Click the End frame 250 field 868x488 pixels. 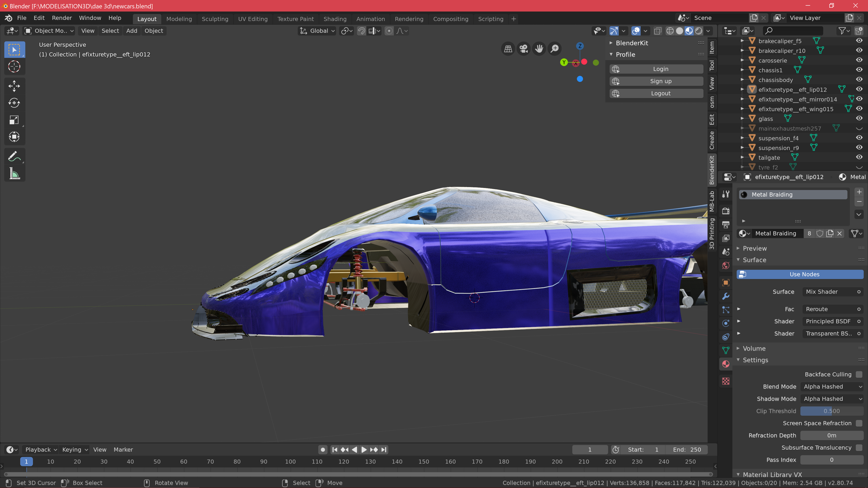click(x=687, y=450)
